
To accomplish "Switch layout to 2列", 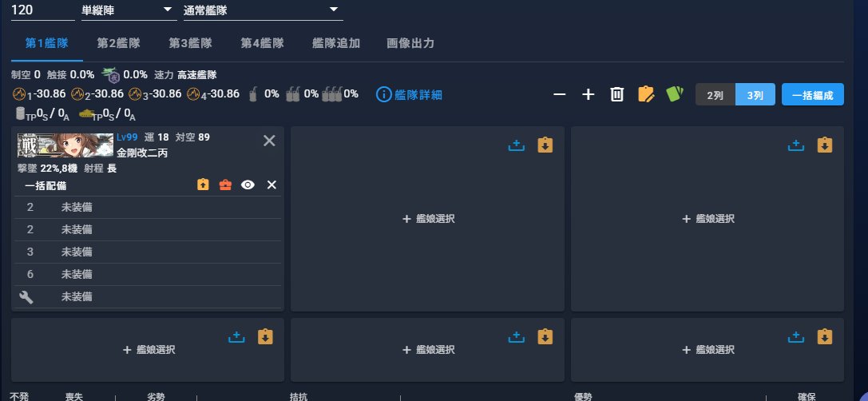I will pyautogui.click(x=715, y=95).
